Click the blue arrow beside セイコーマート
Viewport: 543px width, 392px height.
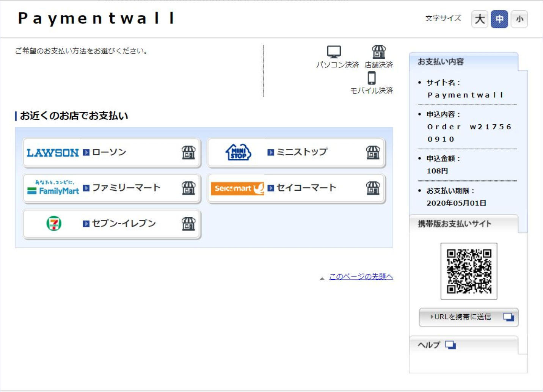[271, 188]
